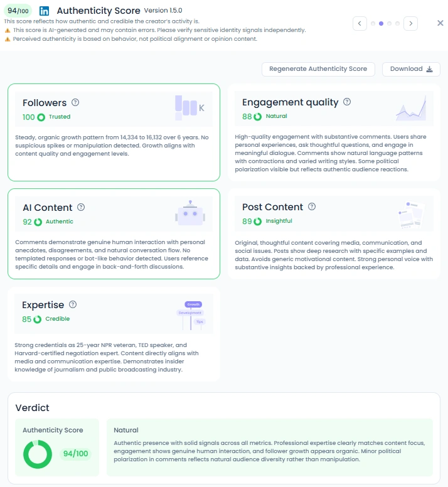Go to next page with right chevron
Image resolution: width=448 pixels, height=487 pixels.
(410, 23)
